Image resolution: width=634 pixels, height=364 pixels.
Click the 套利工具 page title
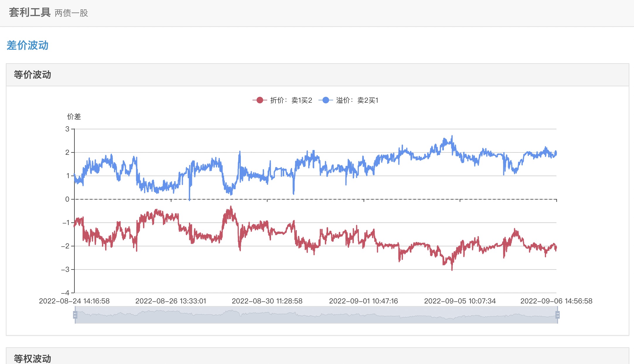pos(30,13)
